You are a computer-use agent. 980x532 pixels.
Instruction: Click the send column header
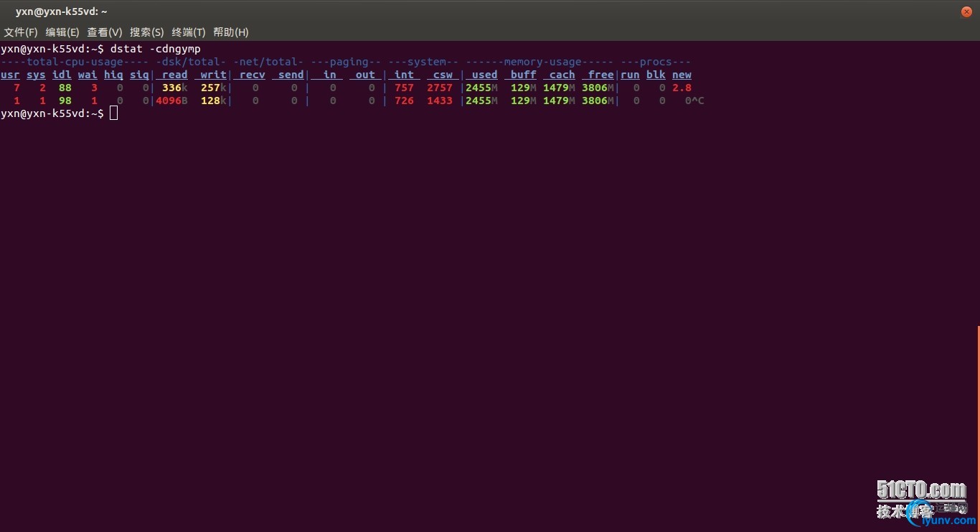[288, 75]
